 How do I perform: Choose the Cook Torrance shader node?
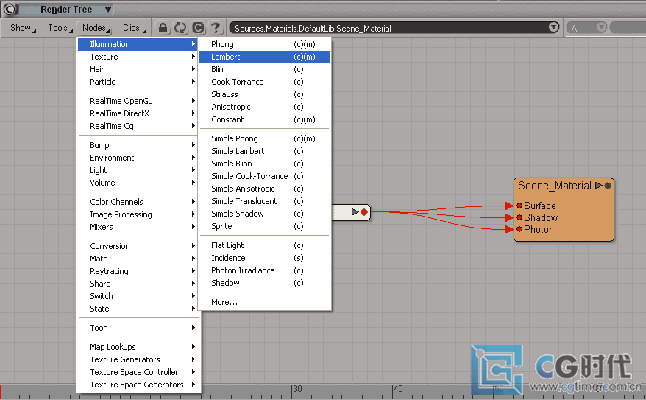coord(264,82)
